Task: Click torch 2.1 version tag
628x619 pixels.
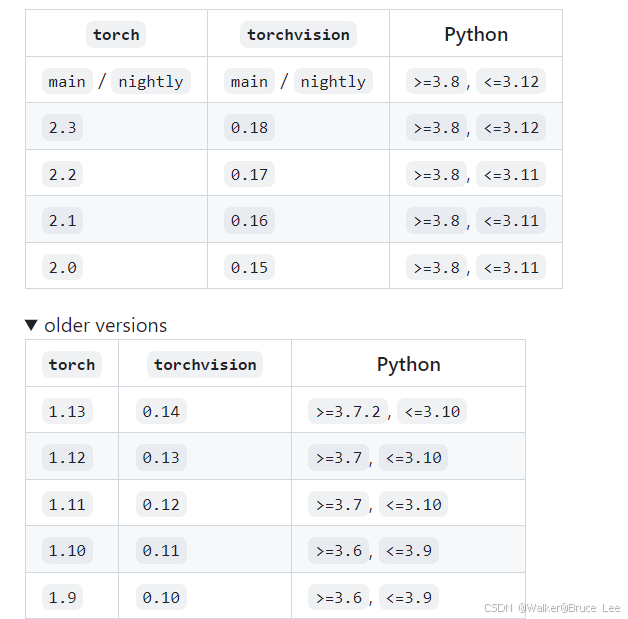Action: pyautogui.click(x=62, y=221)
